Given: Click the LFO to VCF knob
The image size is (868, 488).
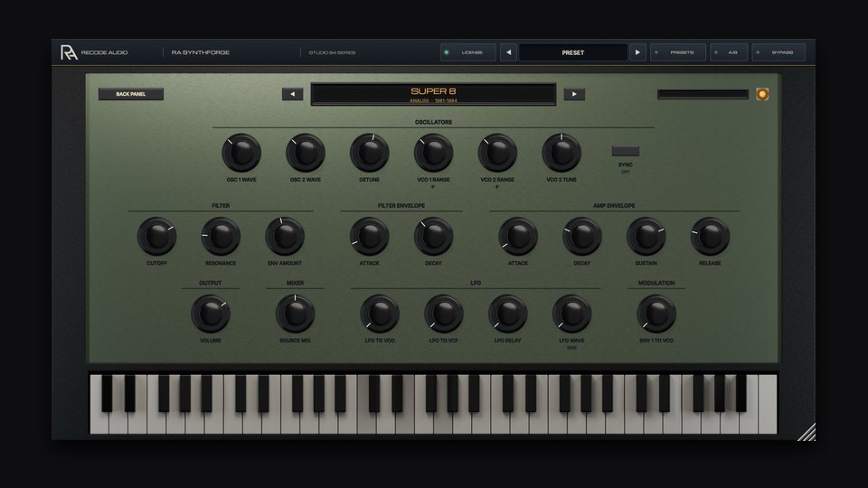Looking at the screenshot, I should coord(444,314).
